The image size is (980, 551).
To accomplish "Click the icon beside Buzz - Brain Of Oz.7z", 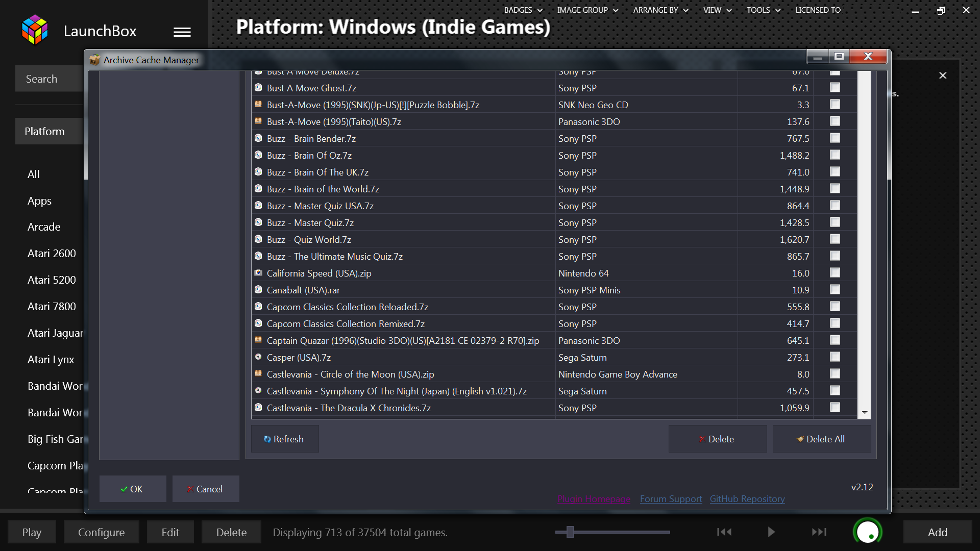I will point(258,155).
